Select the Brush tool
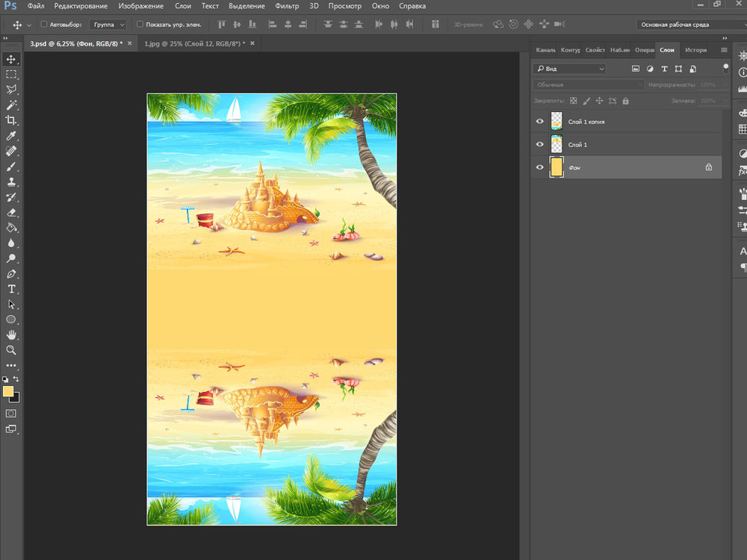The width and height of the screenshot is (747, 560). [11, 167]
